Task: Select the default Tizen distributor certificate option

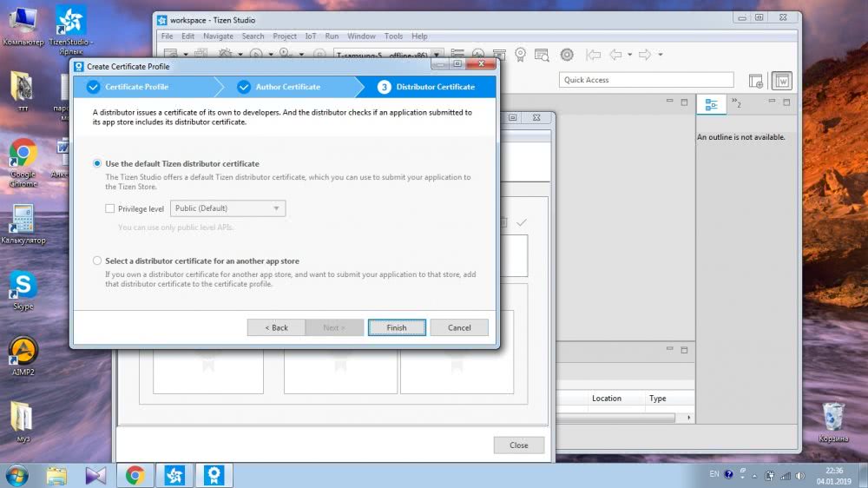Action: click(97, 163)
